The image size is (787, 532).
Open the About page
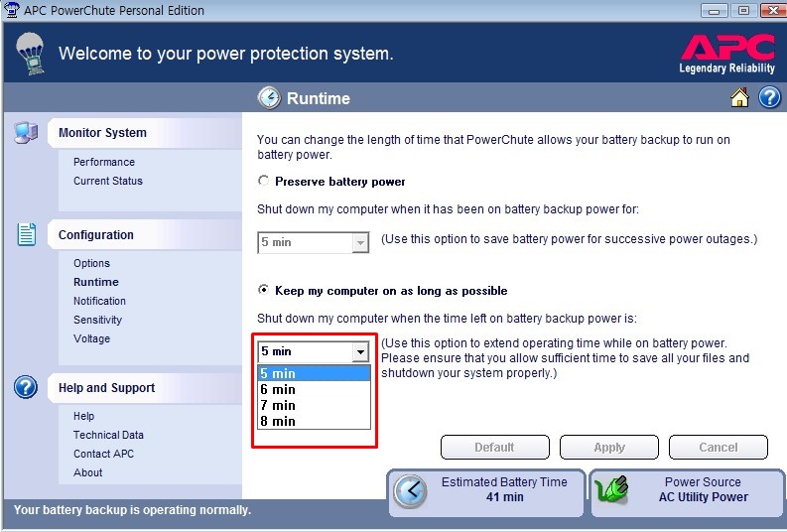click(88, 472)
